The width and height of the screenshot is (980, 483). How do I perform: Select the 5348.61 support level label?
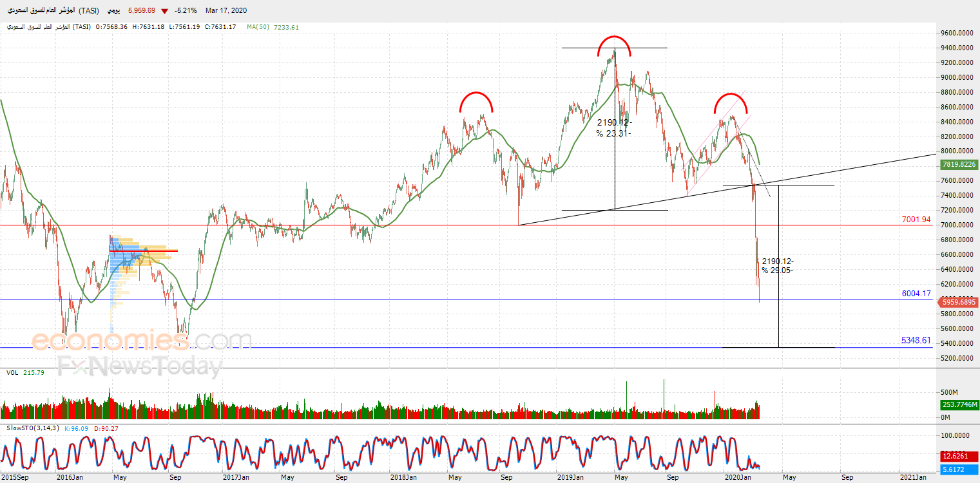(916, 340)
